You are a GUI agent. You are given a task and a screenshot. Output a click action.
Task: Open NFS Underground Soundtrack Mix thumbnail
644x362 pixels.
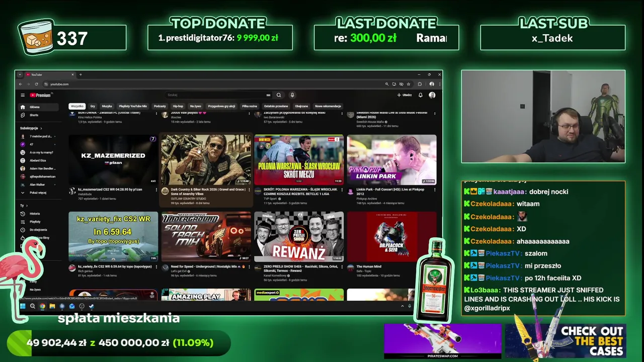206,236
